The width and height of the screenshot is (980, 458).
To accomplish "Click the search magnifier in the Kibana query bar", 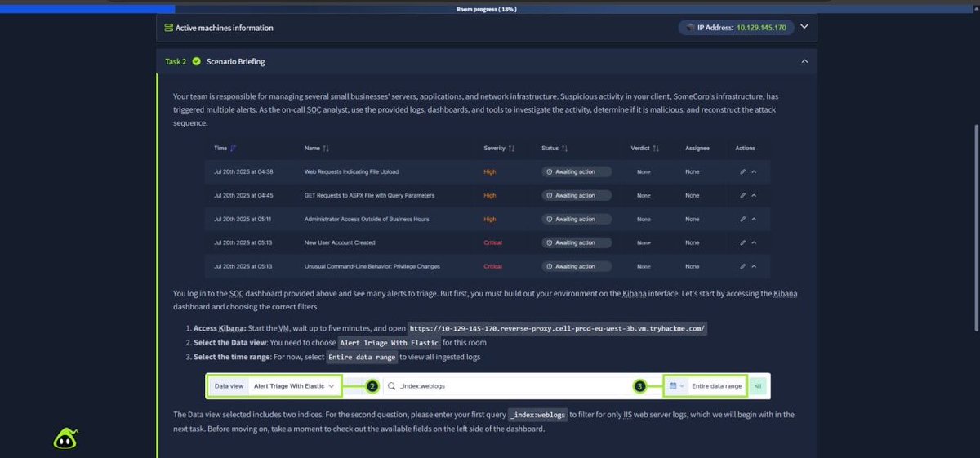I will 392,386.
